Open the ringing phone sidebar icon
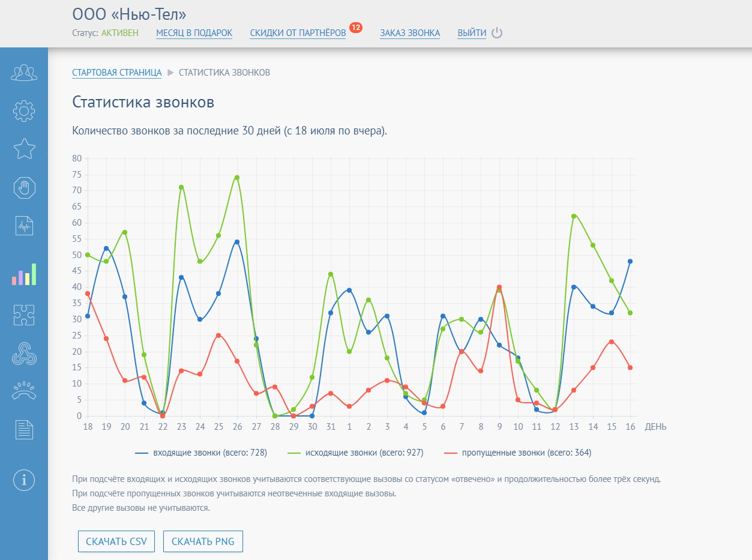The height and width of the screenshot is (560, 752). [x=24, y=391]
